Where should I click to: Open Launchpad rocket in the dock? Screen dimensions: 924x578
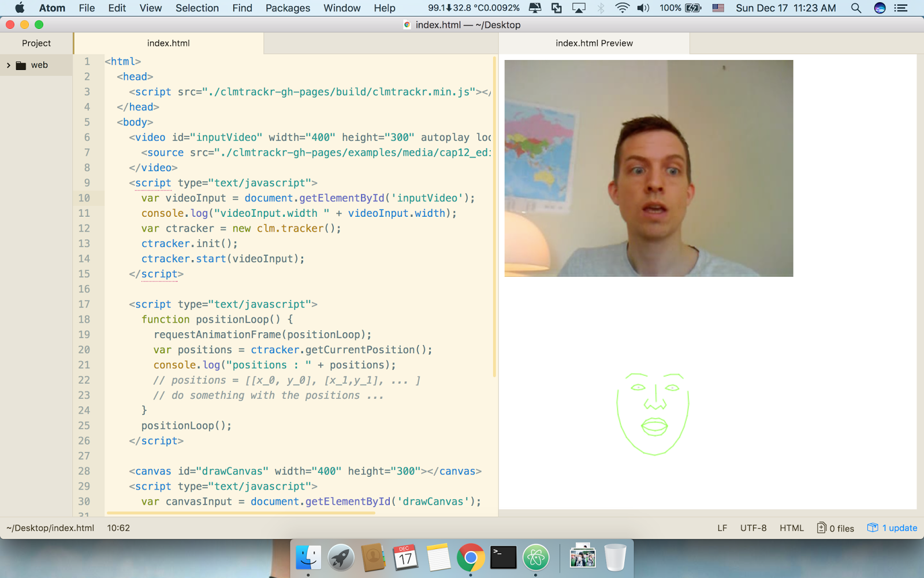click(x=341, y=558)
